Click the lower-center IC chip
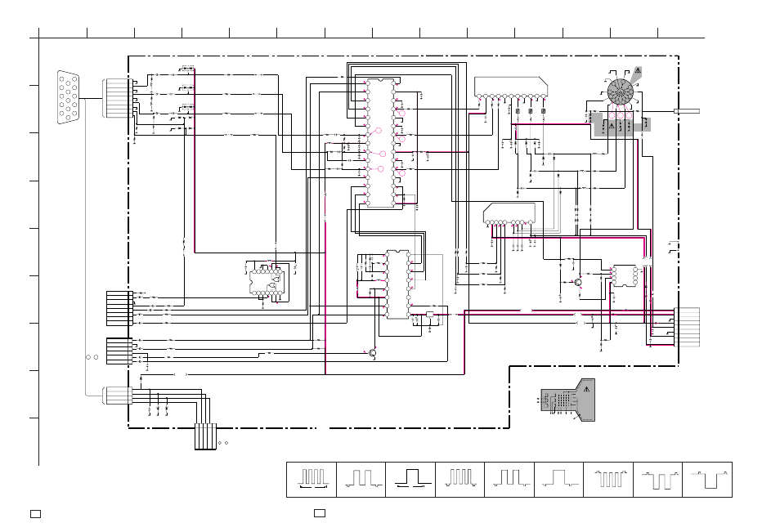The image size is (780, 532). [x=397, y=284]
